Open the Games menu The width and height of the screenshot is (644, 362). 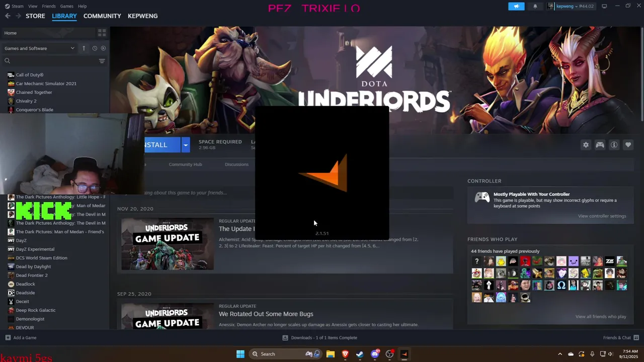(67, 6)
